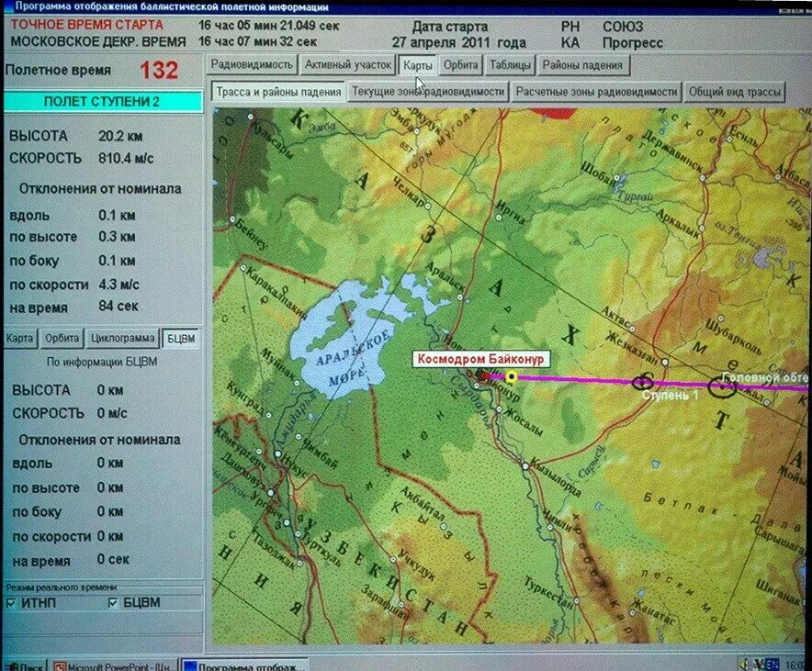Switch to the Циклограмма tab
This screenshot has width=812, height=671.
[x=122, y=339]
